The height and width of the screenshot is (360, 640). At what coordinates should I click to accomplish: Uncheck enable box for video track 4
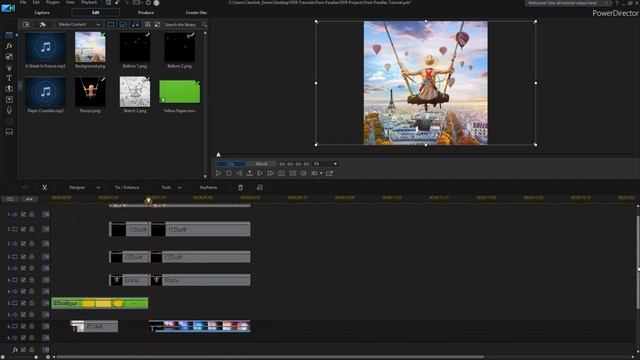23,280
